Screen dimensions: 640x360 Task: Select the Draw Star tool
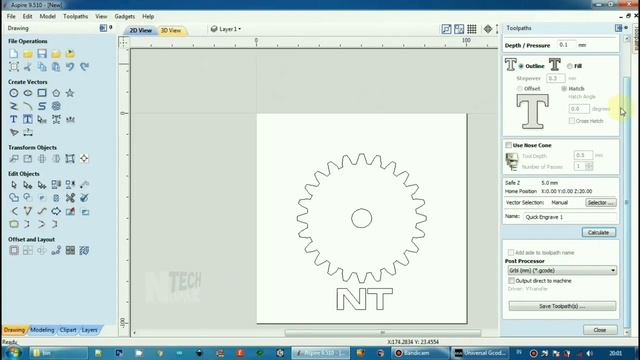70,93
